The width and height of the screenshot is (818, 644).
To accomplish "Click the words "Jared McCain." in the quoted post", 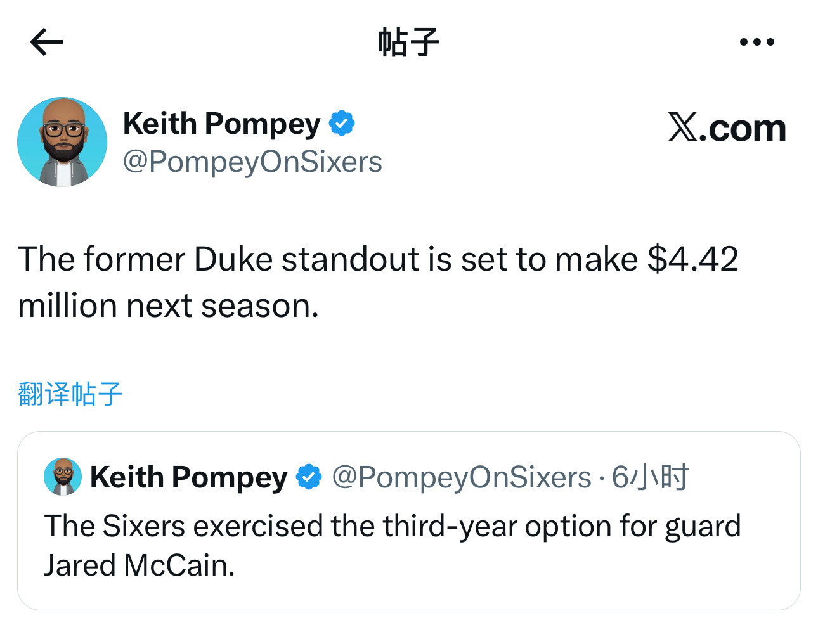I will pyautogui.click(x=139, y=565).
